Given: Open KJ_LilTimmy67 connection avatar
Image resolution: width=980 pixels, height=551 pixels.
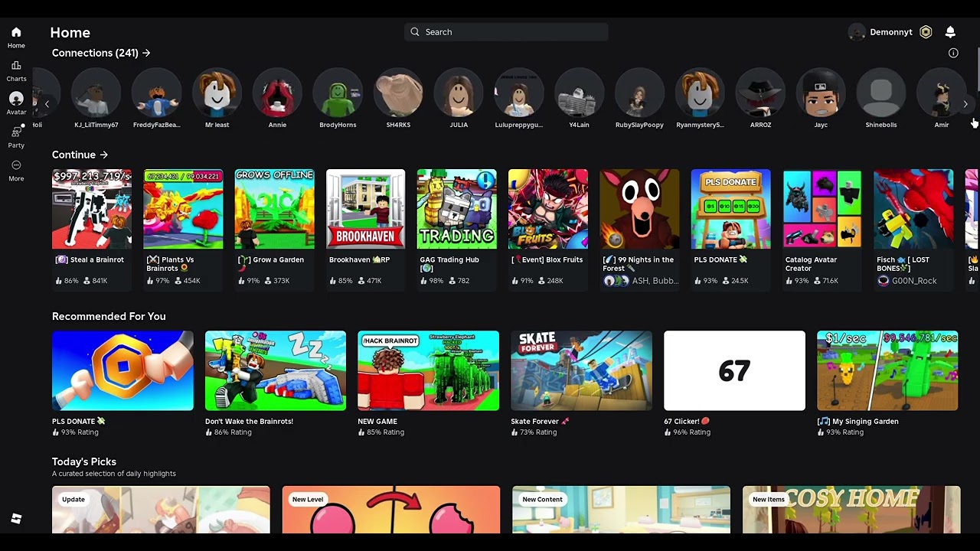Looking at the screenshot, I should [x=96, y=93].
